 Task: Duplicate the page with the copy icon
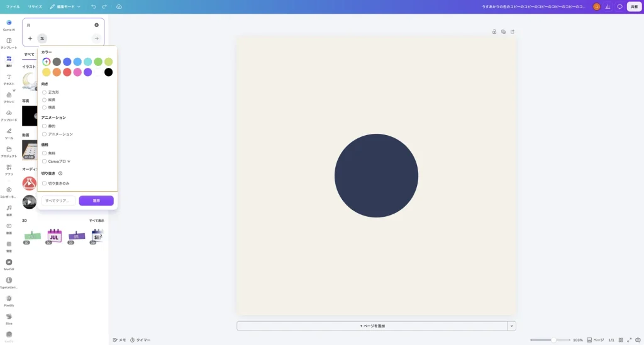click(503, 31)
